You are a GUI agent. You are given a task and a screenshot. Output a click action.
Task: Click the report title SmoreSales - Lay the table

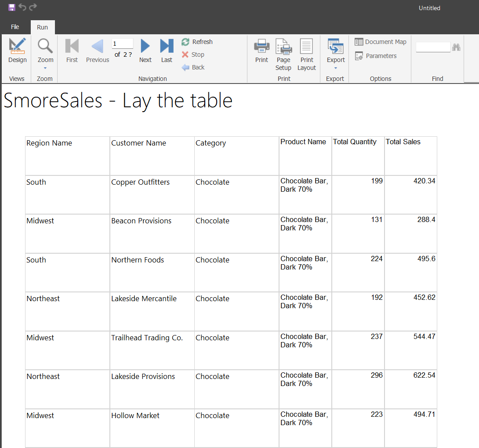118,101
